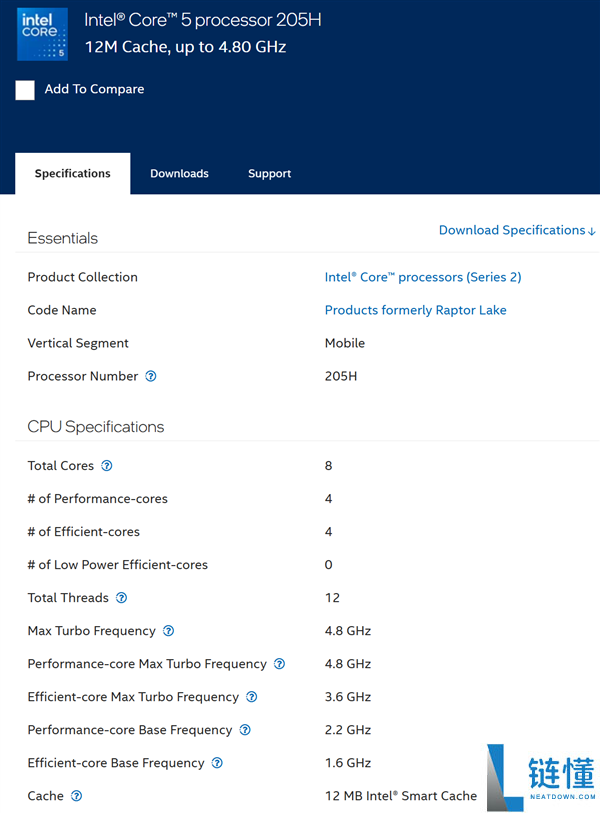Switch to the Downloads tab
The image size is (600, 813).
(179, 174)
